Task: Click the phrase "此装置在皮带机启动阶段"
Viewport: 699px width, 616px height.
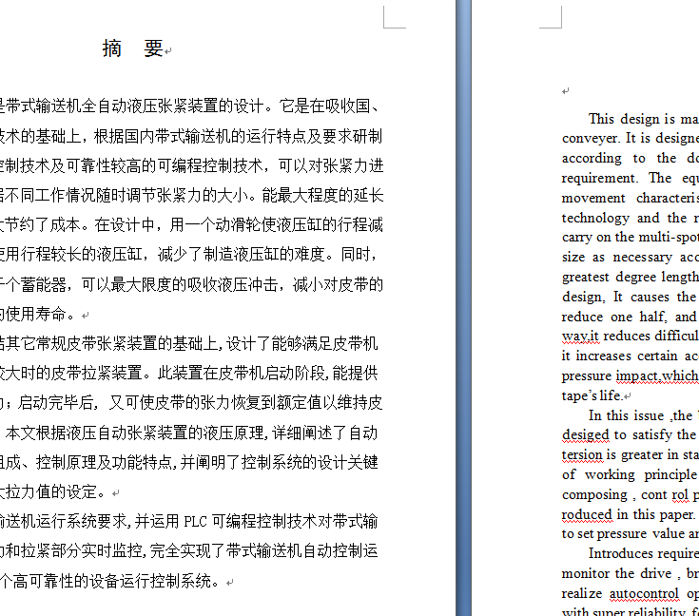Action: click(241, 374)
